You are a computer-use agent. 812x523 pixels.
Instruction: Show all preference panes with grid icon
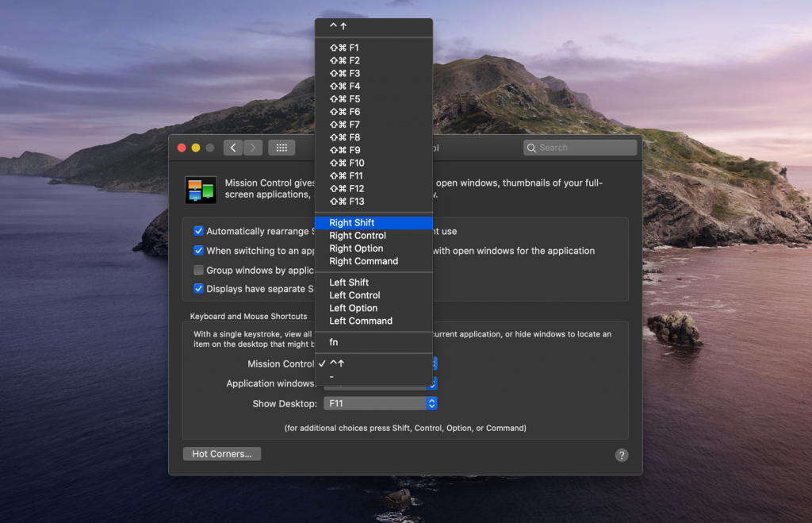(282, 147)
